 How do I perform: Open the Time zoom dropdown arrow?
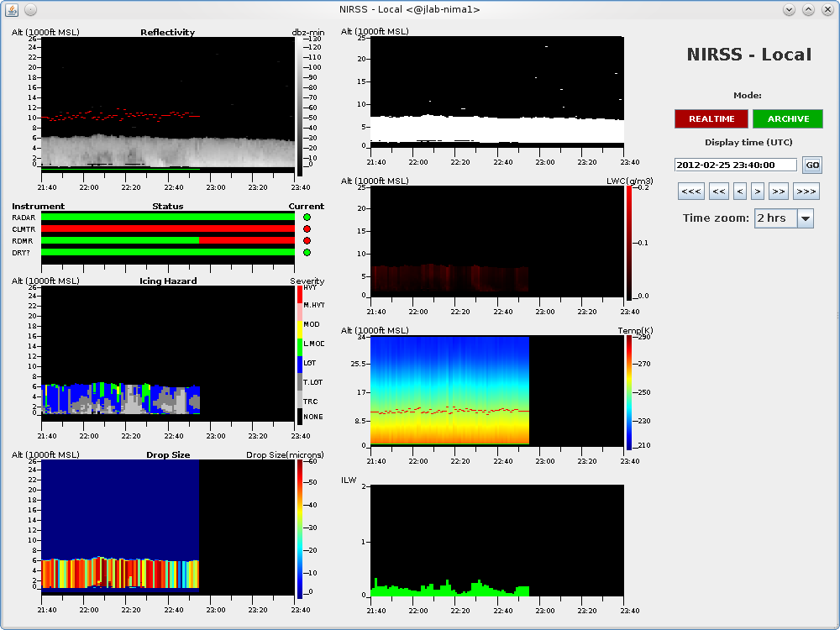[x=805, y=218]
